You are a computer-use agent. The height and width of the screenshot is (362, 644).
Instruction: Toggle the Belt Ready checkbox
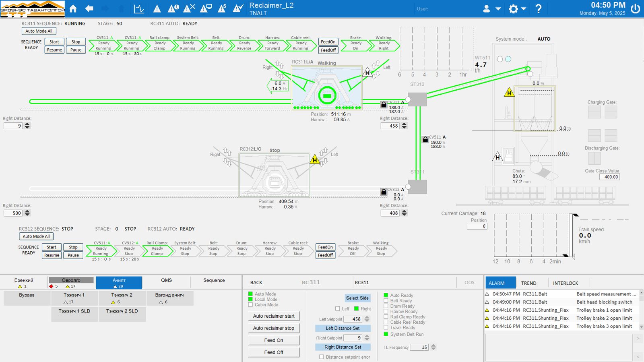click(386, 301)
